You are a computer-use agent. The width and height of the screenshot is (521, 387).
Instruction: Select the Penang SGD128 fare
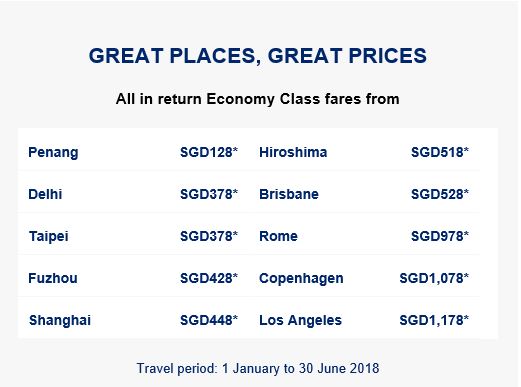coord(209,152)
